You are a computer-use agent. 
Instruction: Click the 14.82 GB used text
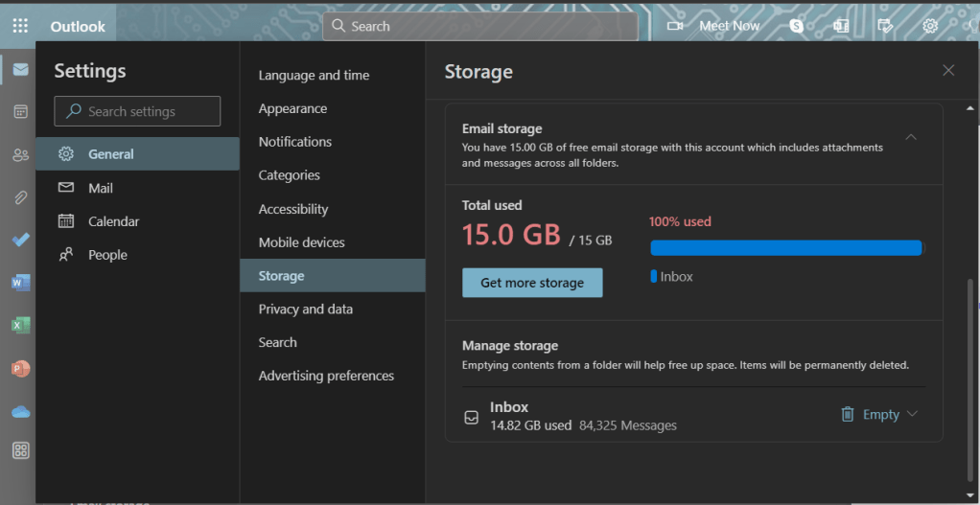(x=530, y=425)
